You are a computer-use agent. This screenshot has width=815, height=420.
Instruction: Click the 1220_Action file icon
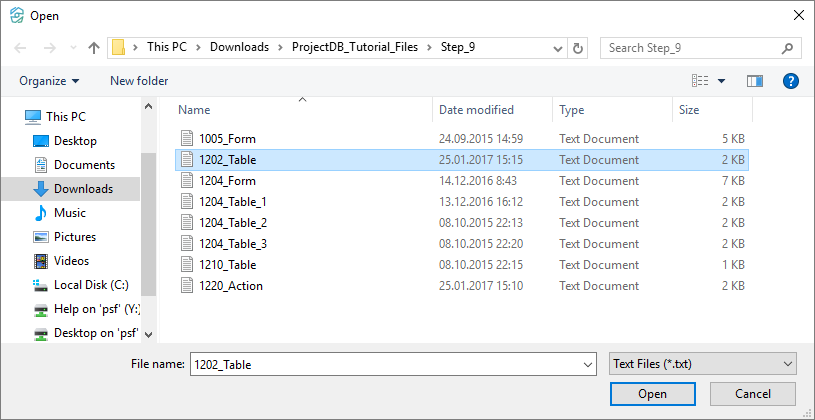[185, 286]
